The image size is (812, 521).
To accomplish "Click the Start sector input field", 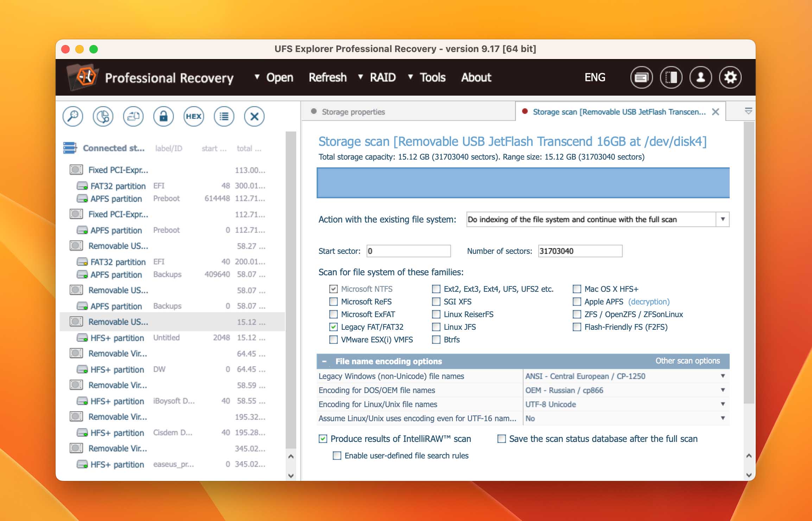I will (x=408, y=251).
